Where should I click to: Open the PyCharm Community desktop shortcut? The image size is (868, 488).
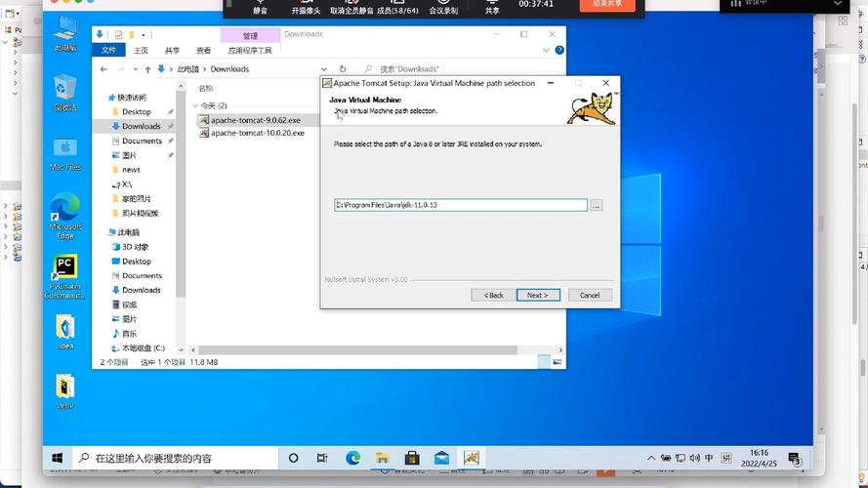(65, 268)
